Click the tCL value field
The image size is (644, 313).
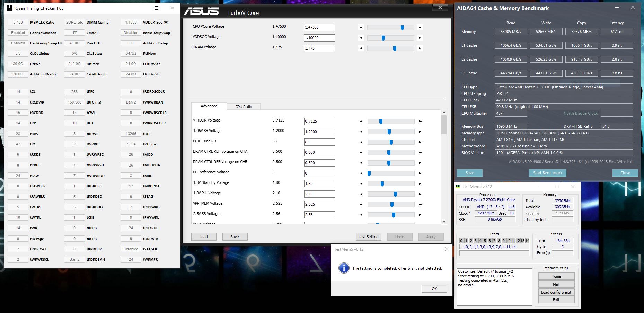click(18, 92)
